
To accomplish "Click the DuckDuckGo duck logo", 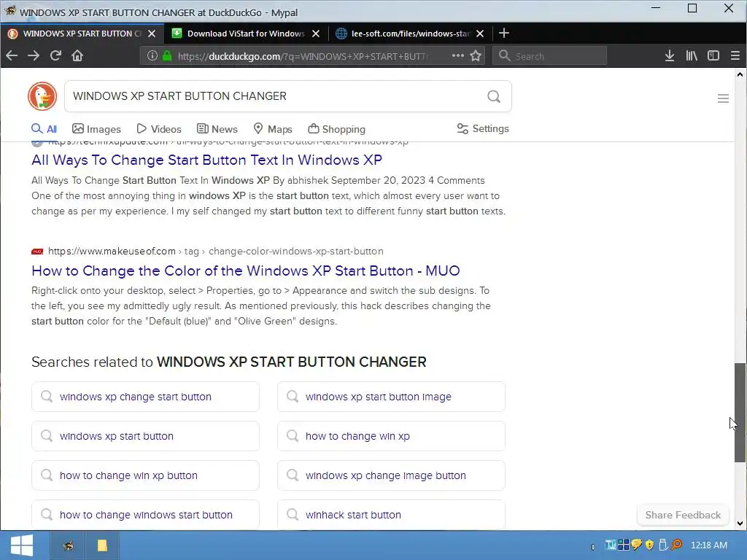I will [x=42, y=96].
